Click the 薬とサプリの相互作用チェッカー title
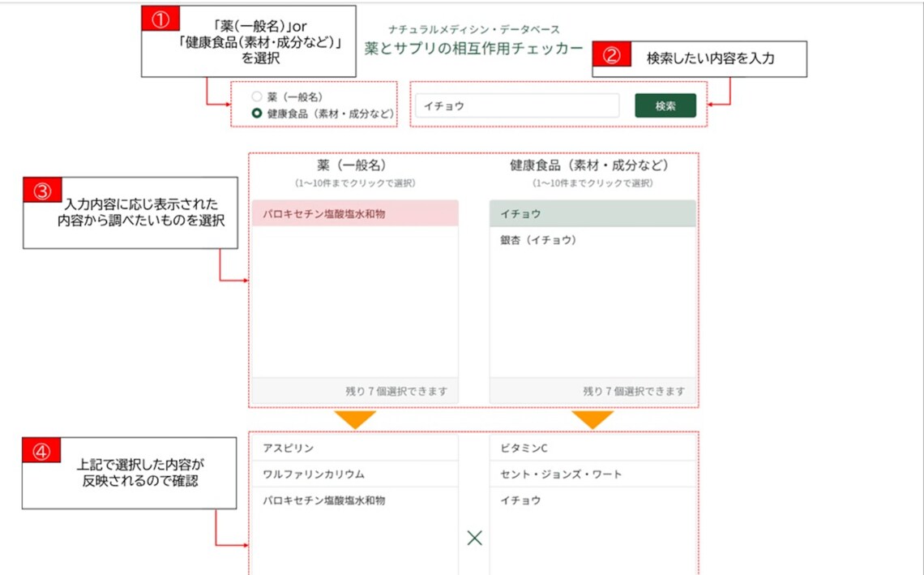The height and width of the screenshot is (575, 924). point(474,49)
